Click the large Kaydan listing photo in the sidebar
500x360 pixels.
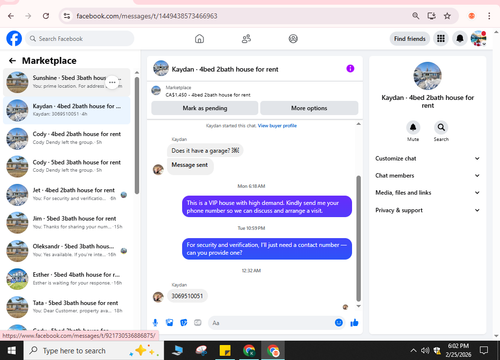tap(427, 76)
